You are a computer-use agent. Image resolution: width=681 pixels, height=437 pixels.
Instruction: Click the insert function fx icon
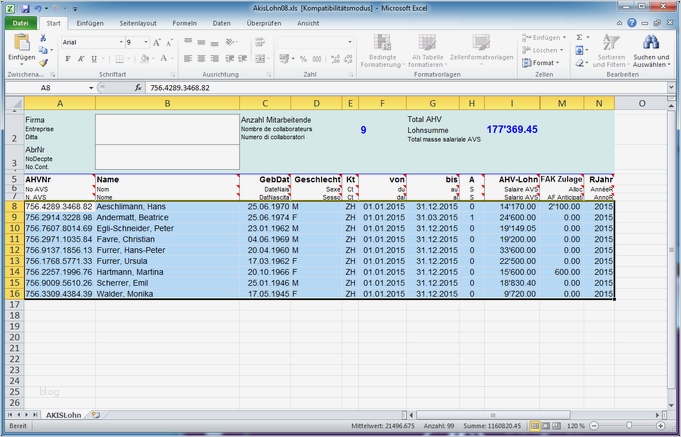pyautogui.click(x=138, y=88)
